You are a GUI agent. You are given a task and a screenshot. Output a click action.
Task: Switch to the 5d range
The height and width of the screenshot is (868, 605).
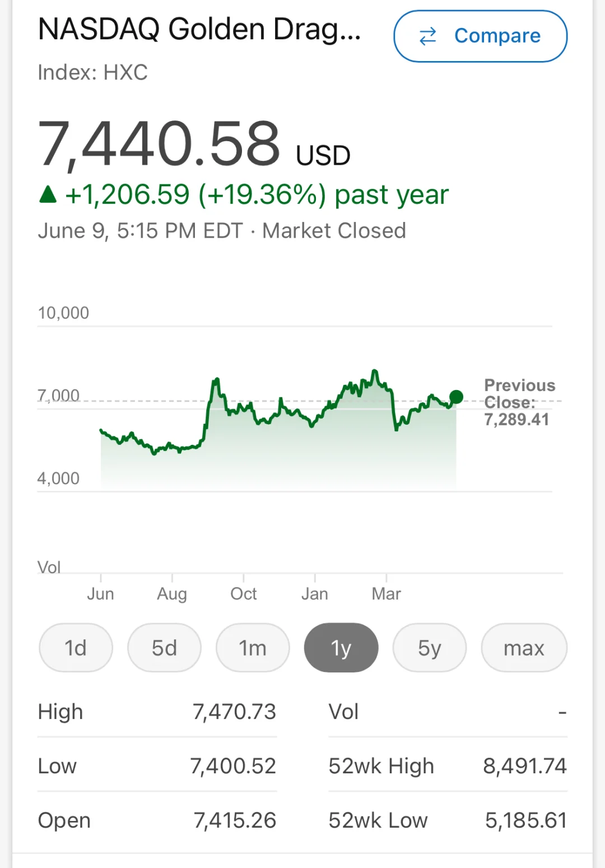164,648
